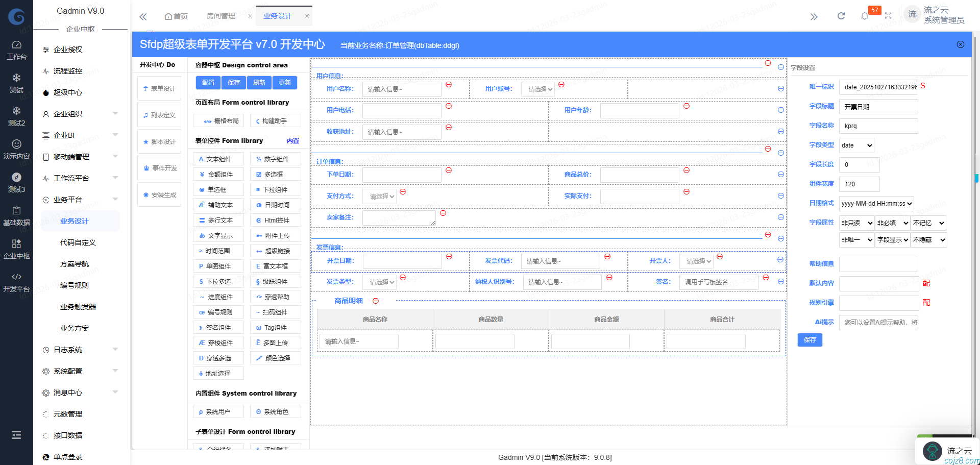Select the 签名组件 signature component
This screenshot has width=980, height=465.
pos(218,327)
